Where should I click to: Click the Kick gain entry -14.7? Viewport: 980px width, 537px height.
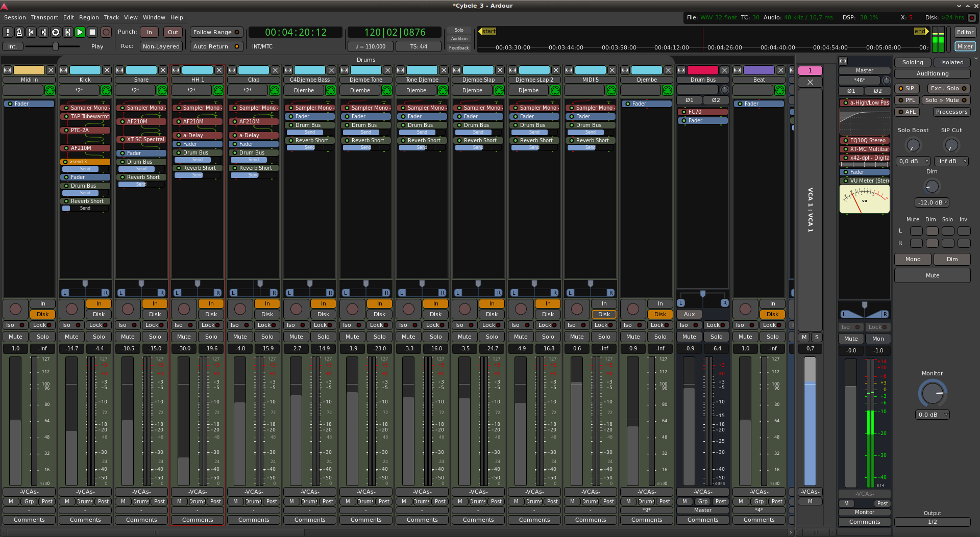pos(72,348)
